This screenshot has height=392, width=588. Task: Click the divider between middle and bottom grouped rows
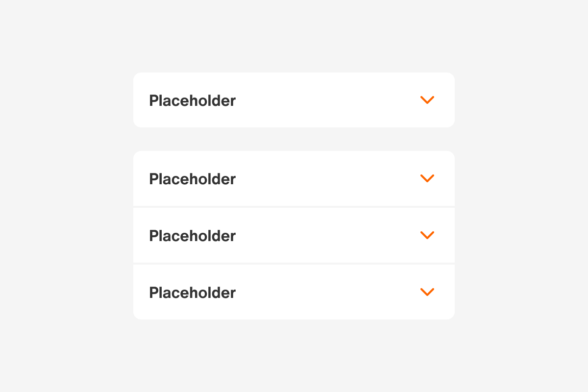(x=294, y=264)
